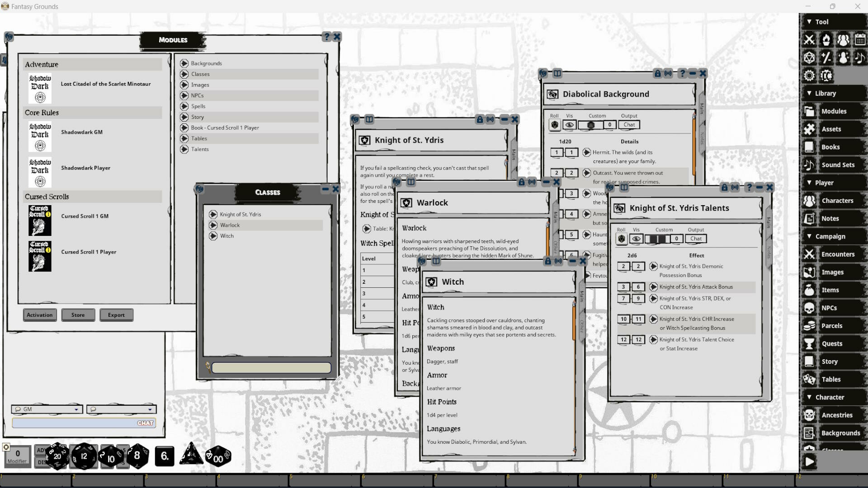Image resolution: width=868 pixels, height=488 pixels.
Task: Open the Modifiers +/- tool
Action: pos(826,58)
